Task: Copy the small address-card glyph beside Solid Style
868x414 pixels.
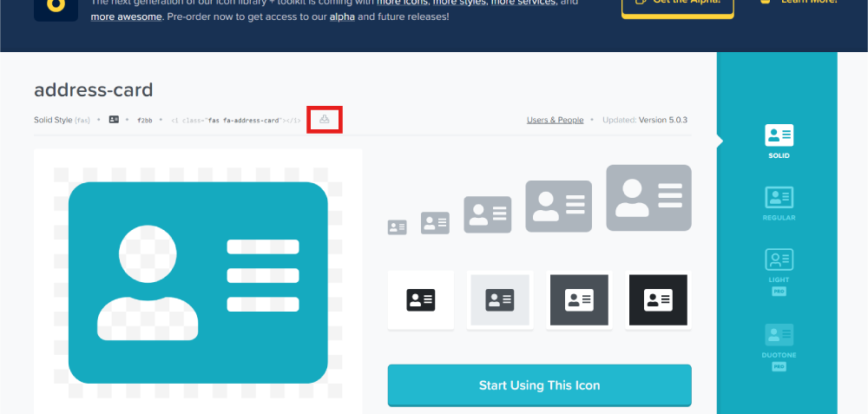Action: coord(114,119)
